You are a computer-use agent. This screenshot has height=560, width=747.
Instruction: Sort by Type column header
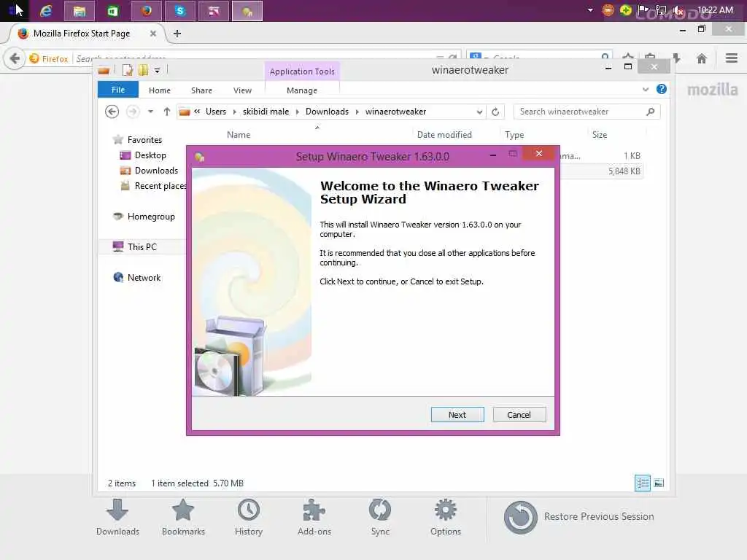click(514, 135)
